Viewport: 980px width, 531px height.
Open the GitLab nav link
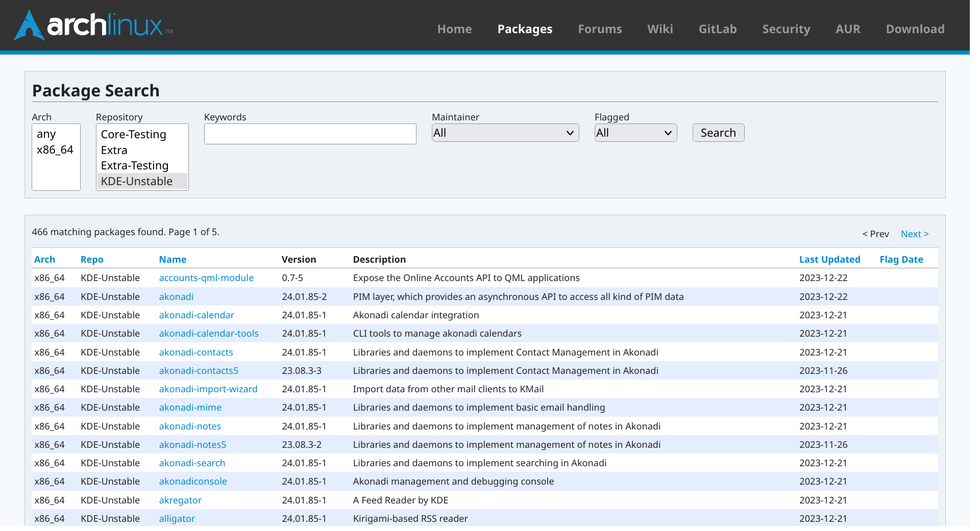pyautogui.click(x=718, y=29)
